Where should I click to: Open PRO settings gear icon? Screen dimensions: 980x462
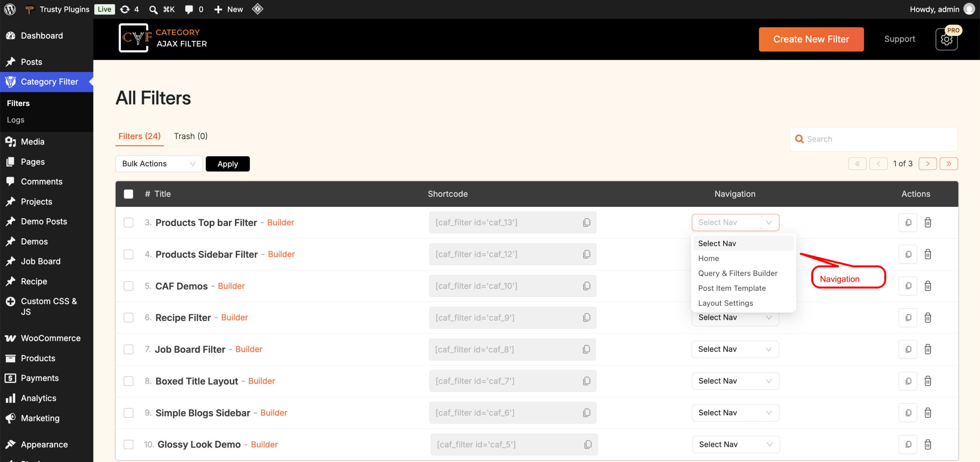click(947, 39)
